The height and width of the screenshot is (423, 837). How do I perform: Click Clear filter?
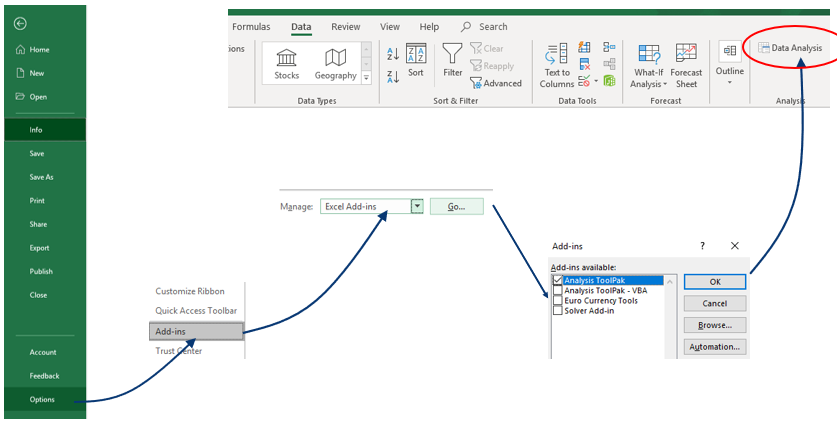pos(487,49)
